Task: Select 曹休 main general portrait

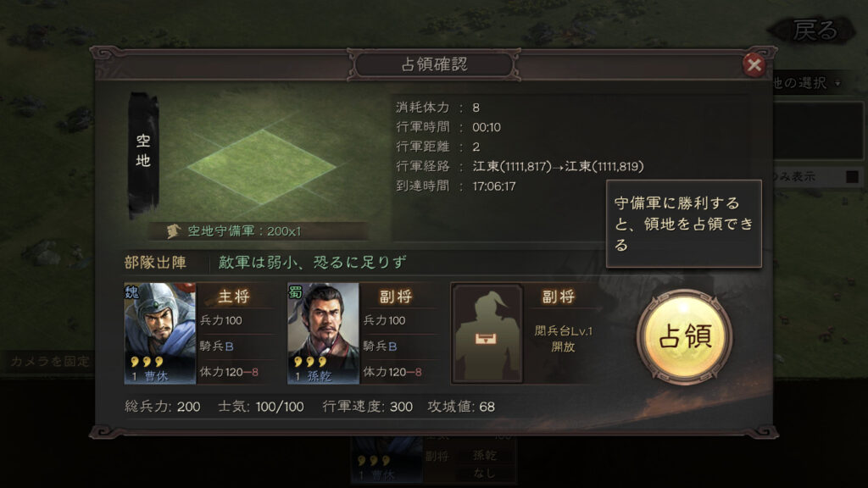Action: click(160, 333)
